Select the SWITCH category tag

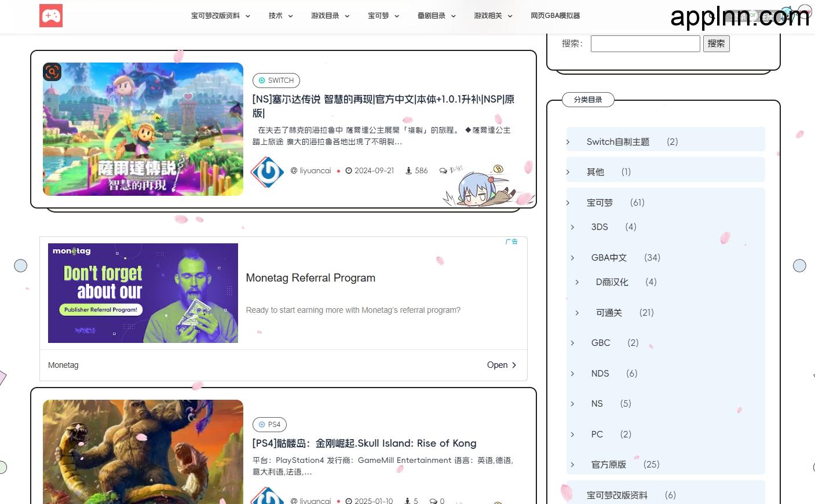point(276,81)
